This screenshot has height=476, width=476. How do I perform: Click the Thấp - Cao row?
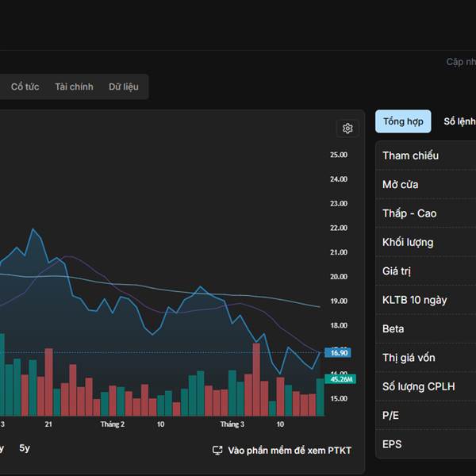(427, 213)
